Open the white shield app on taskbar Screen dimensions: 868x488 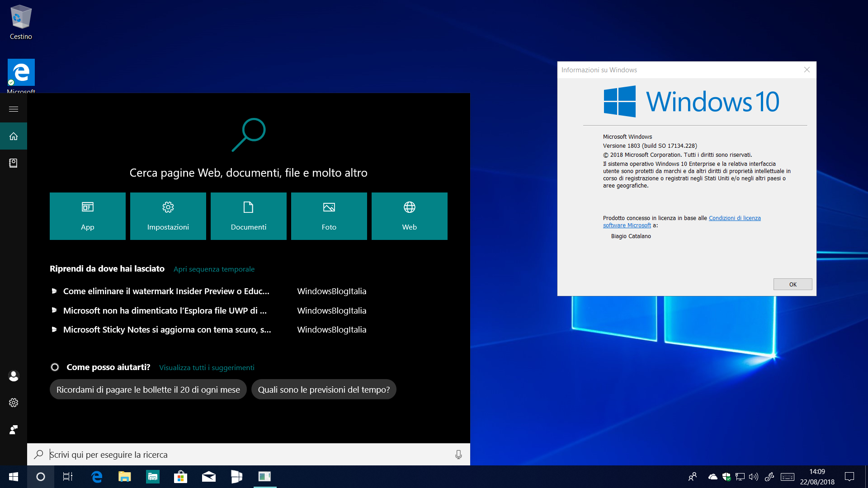237,477
